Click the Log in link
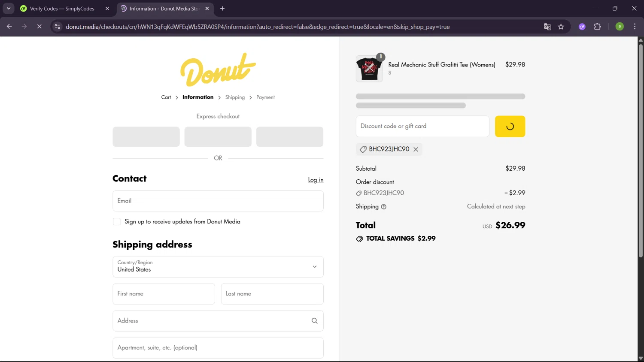 (316, 180)
